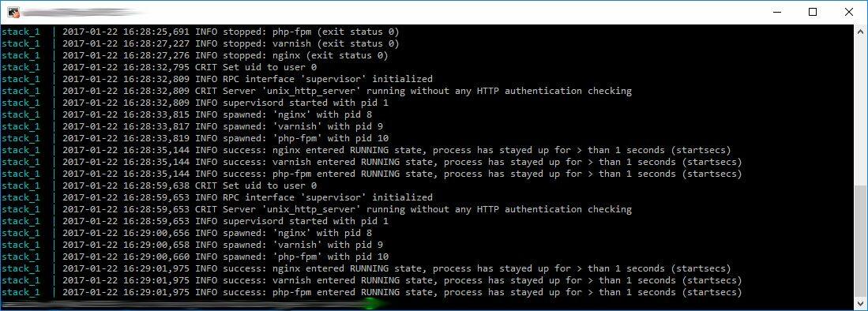
Task: Click the 16:28:33,815 "spawned: 'nginx'" line
Action: pyautogui.click(x=186, y=114)
